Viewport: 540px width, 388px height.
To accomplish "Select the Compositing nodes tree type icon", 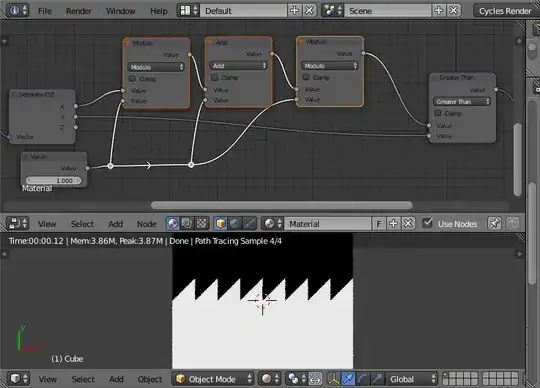I will [187, 224].
